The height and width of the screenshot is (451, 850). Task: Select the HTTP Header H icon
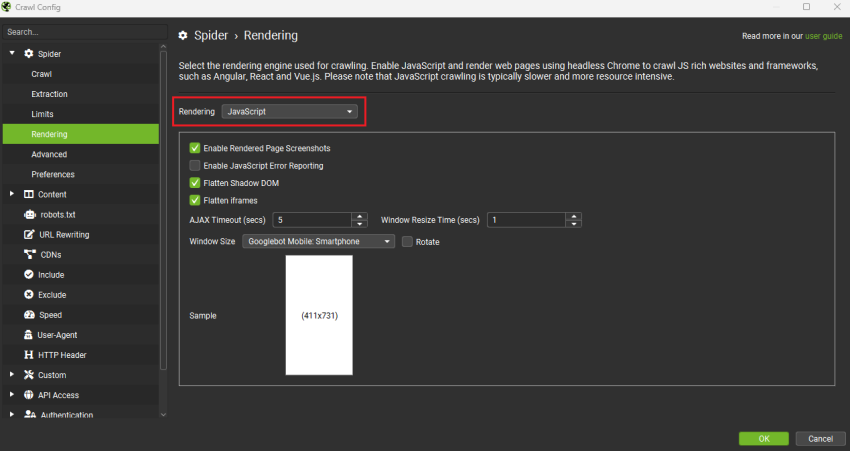coord(29,355)
